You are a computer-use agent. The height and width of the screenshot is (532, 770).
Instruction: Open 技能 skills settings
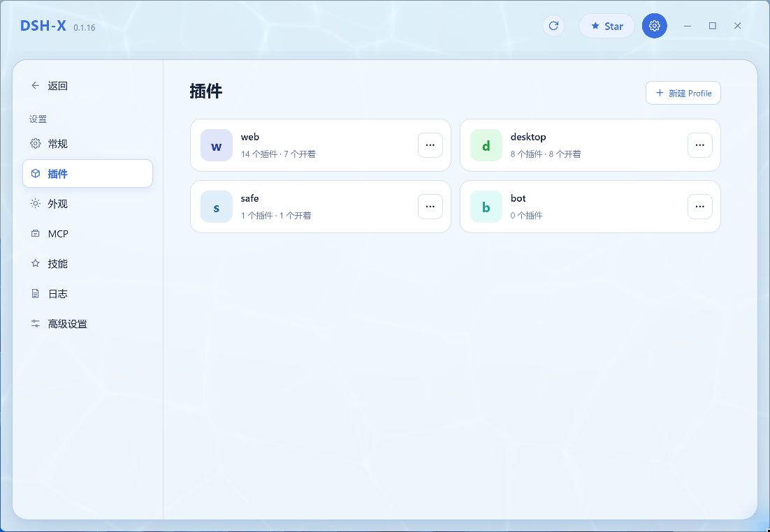pyautogui.click(x=88, y=263)
